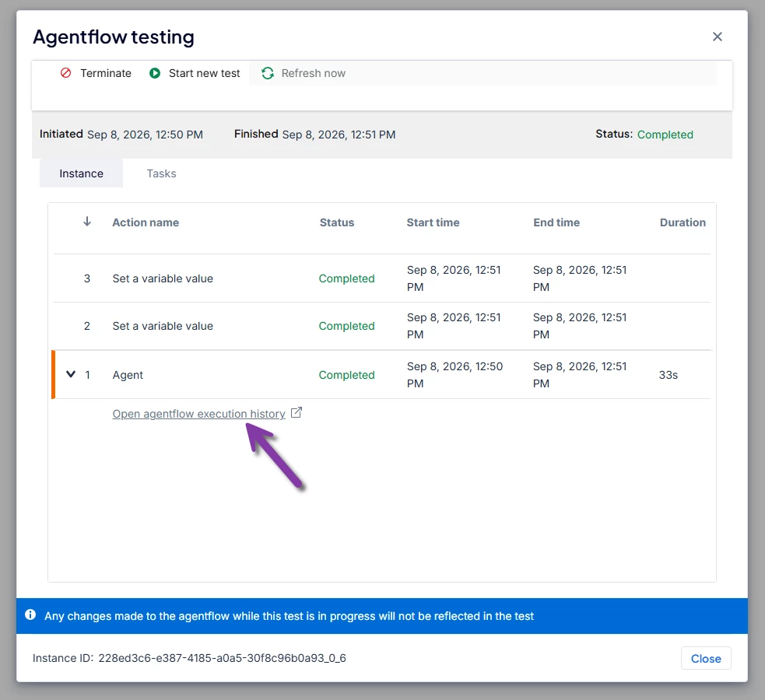Sort by the Start time column header
765x700 pixels.
click(x=433, y=222)
